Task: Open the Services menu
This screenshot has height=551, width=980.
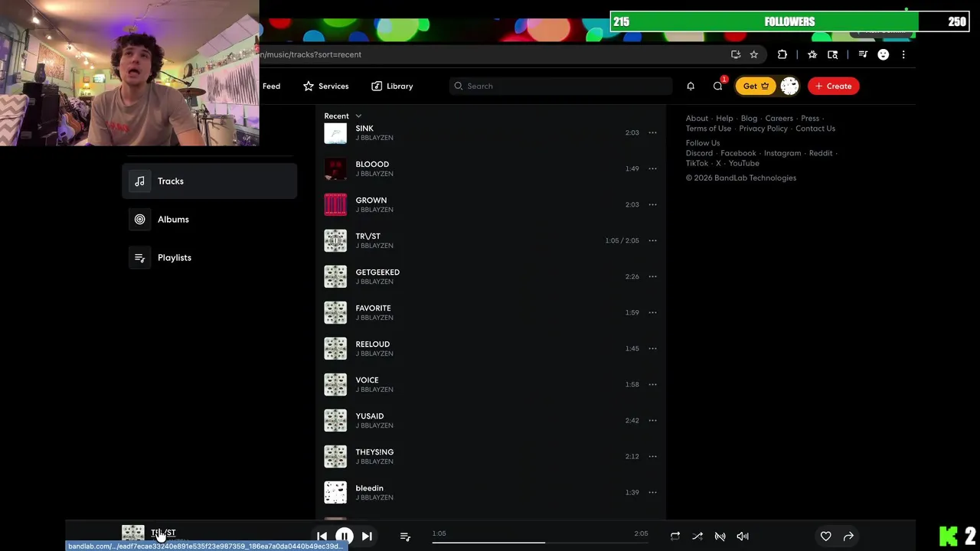Action: point(325,86)
